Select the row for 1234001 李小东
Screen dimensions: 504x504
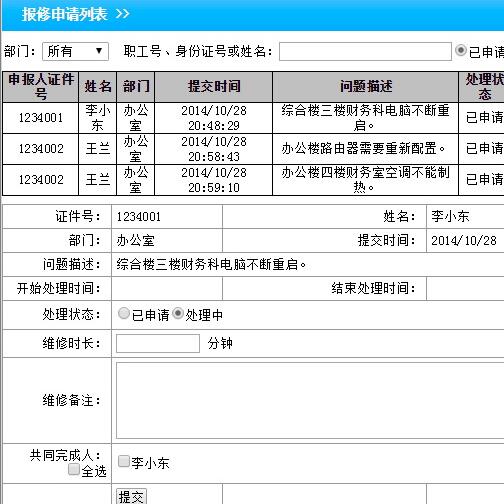coord(253,118)
